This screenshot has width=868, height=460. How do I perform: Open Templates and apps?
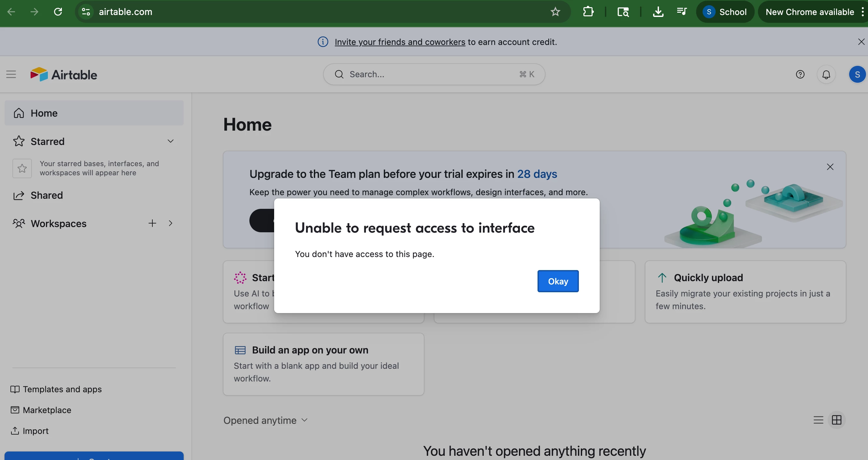[x=62, y=389]
